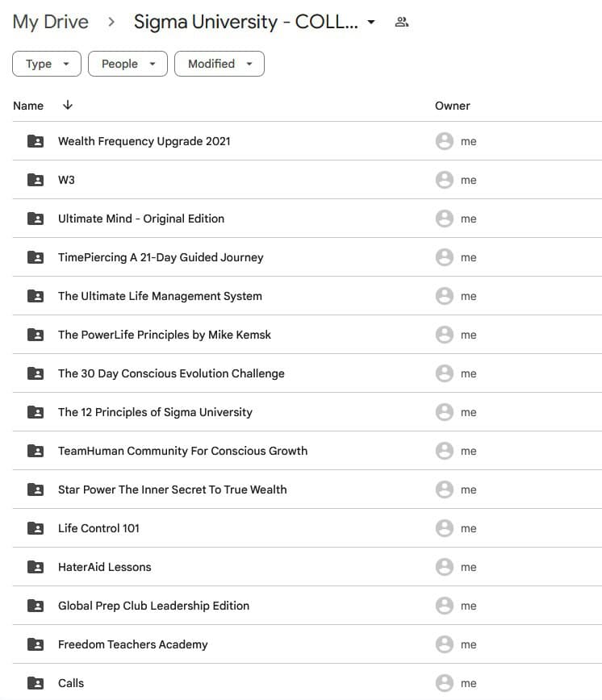This screenshot has height=700, width=602.
Task: Expand the Modified filter dropdown
Action: click(x=219, y=64)
